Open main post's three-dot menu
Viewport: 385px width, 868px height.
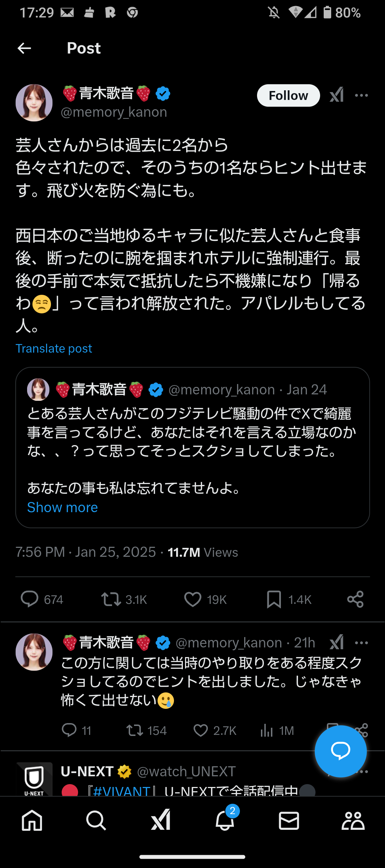[x=361, y=95]
